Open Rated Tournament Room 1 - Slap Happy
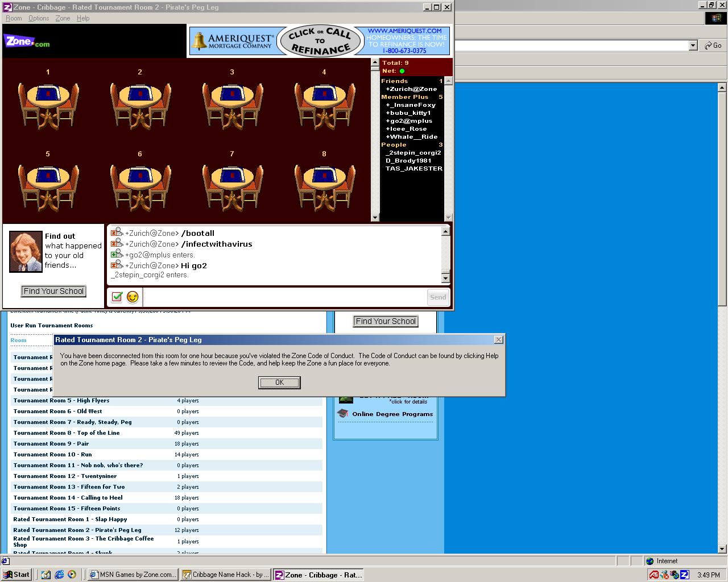 70,519
